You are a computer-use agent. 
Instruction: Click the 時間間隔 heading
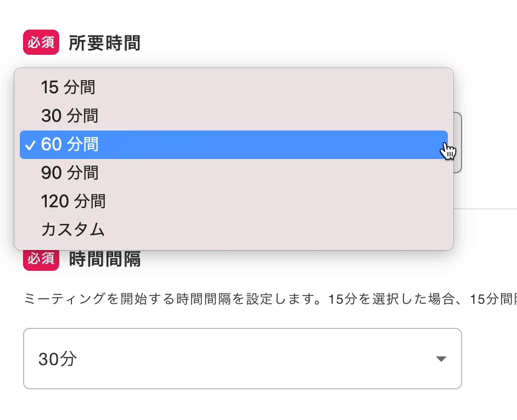point(104,259)
